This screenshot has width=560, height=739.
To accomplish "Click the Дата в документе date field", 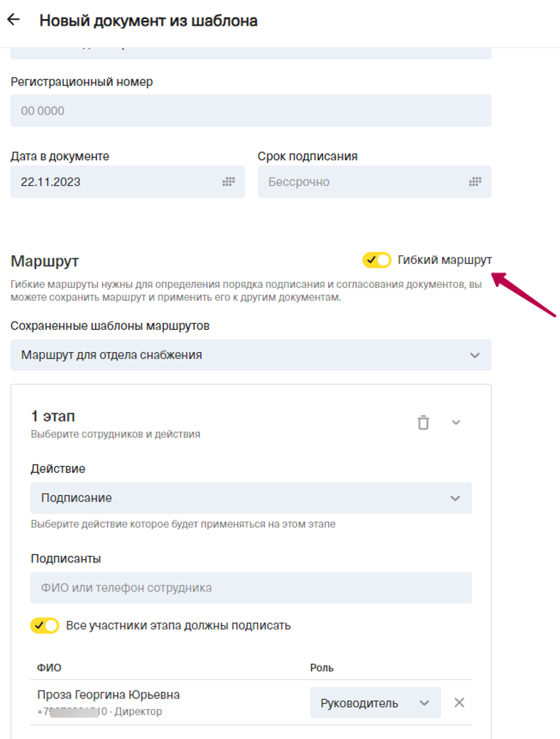I will [x=115, y=182].
